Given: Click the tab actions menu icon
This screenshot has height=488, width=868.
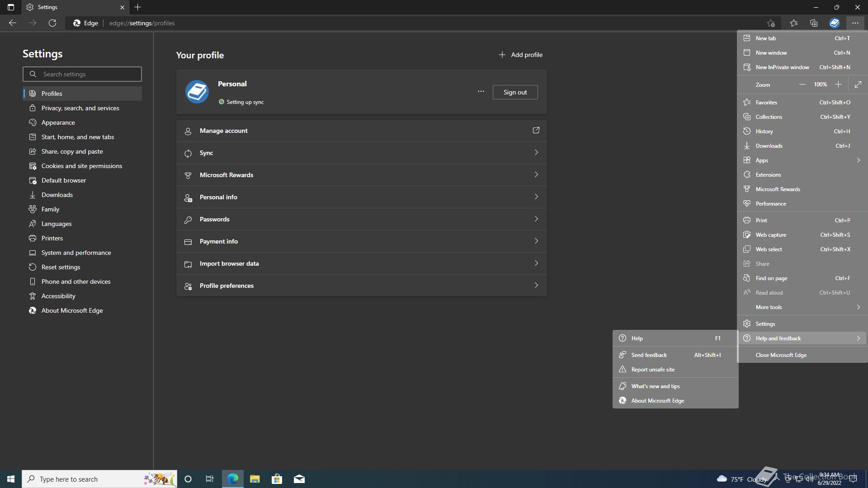Looking at the screenshot, I should 11,7.
